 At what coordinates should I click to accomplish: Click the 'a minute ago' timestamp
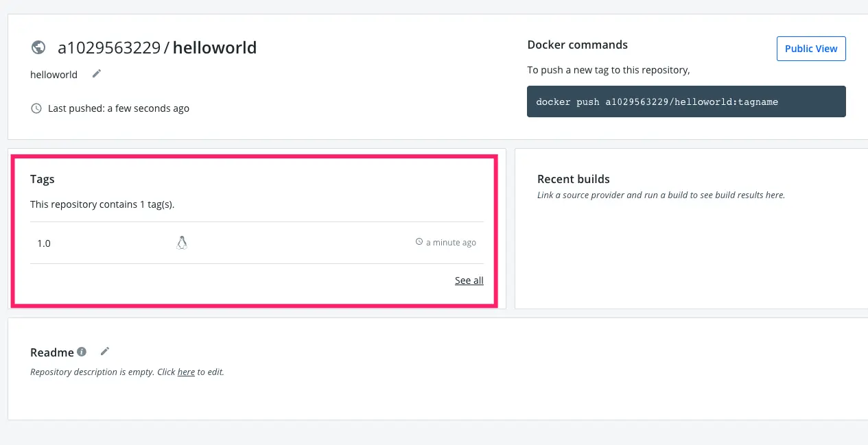(451, 242)
